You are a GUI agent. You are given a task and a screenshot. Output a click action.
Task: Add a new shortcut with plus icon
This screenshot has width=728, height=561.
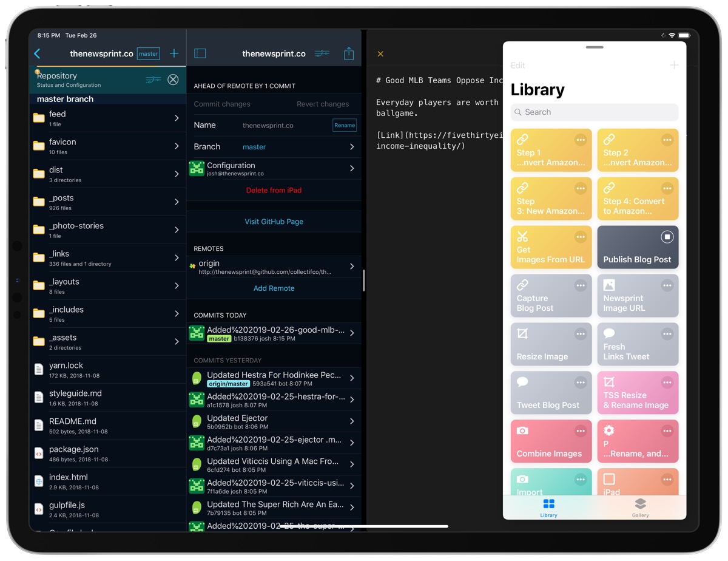click(674, 65)
